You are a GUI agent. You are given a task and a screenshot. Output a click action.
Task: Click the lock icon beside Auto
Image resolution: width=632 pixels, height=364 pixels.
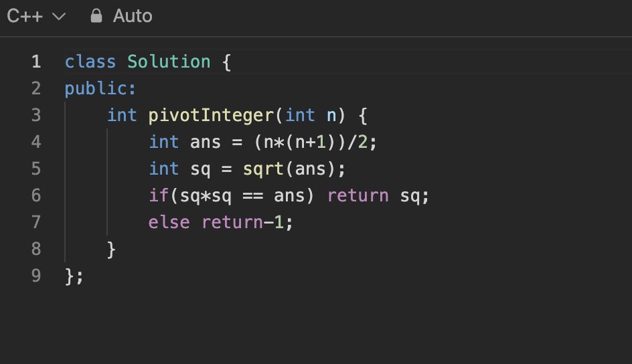96,15
